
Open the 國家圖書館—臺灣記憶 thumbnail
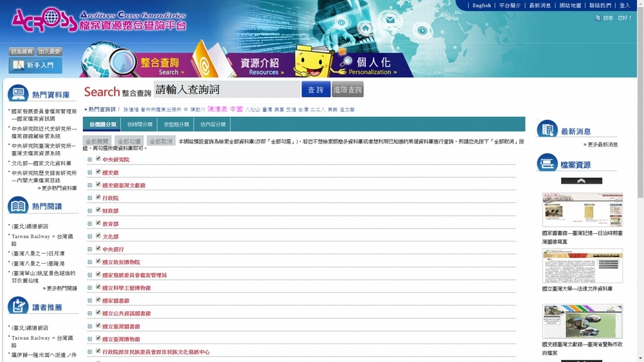coord(583,210)
